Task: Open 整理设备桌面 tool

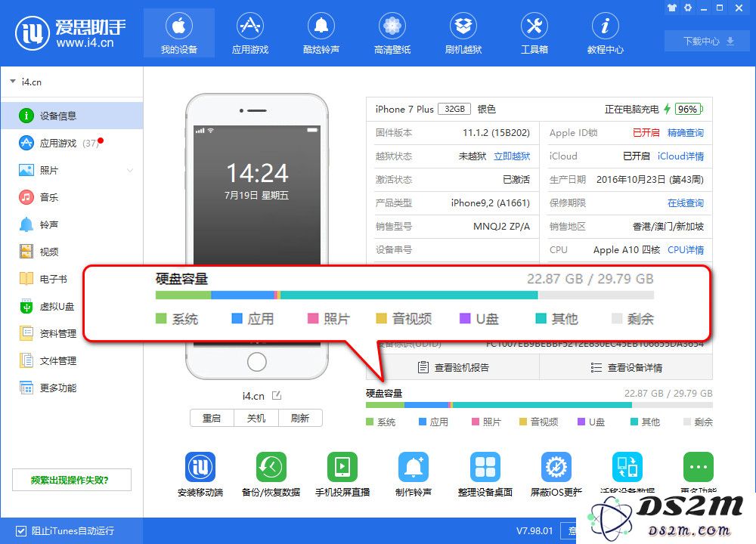Action: (x=485, y=467)
